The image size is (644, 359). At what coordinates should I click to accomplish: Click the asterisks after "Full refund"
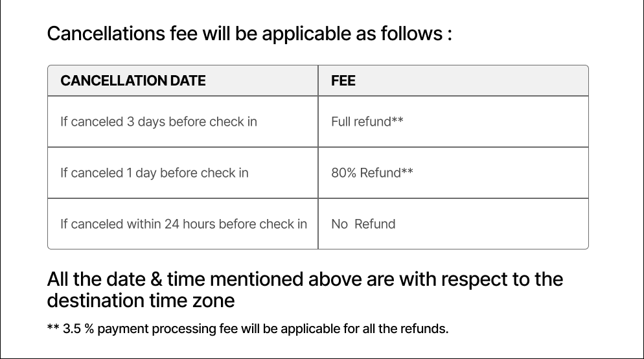398,121
